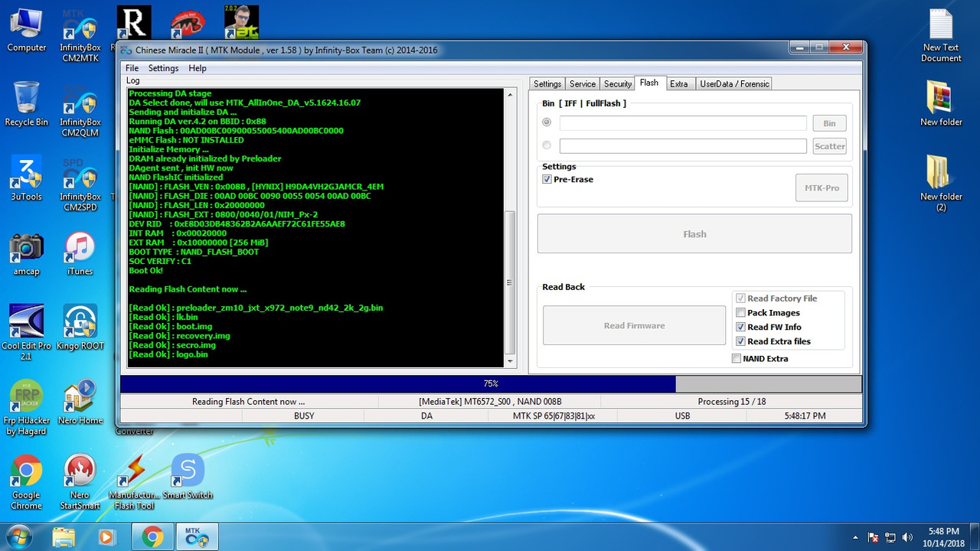Click the large Flash button
Viewport: 980px width, 551px height.
click(694, 233)
